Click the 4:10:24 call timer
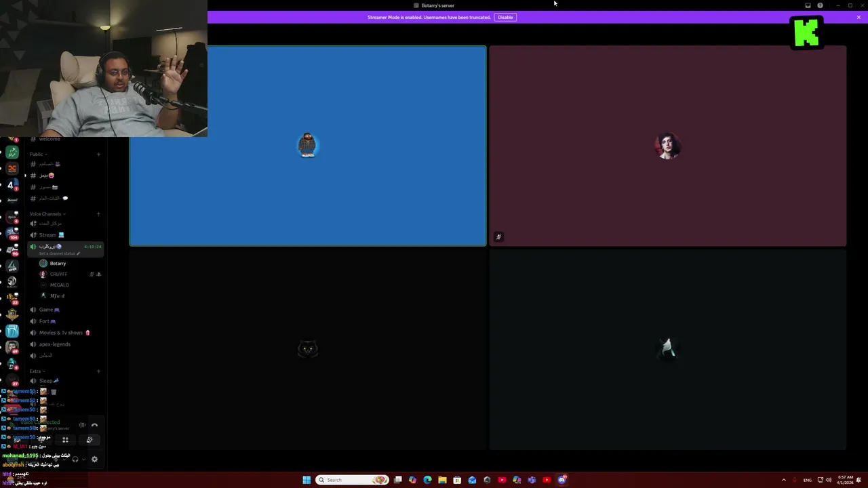Viewport: 868px width, 488px height. pos(93,247)
